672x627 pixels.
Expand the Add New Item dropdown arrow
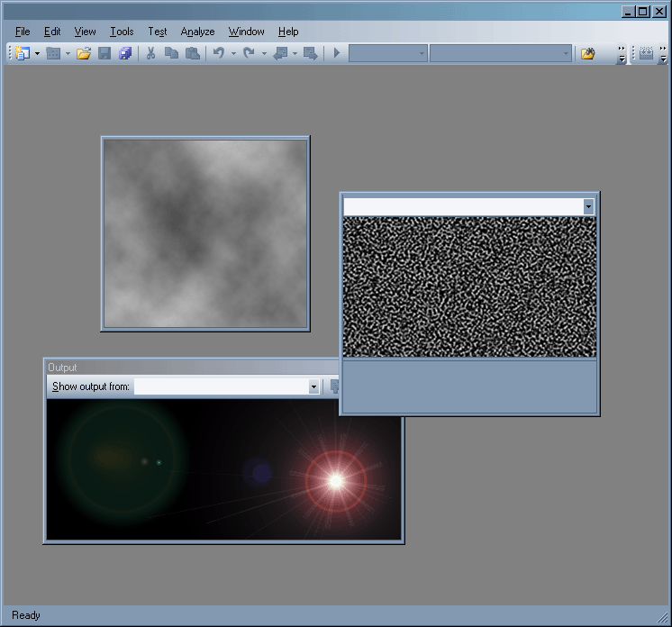coord(68,53)
